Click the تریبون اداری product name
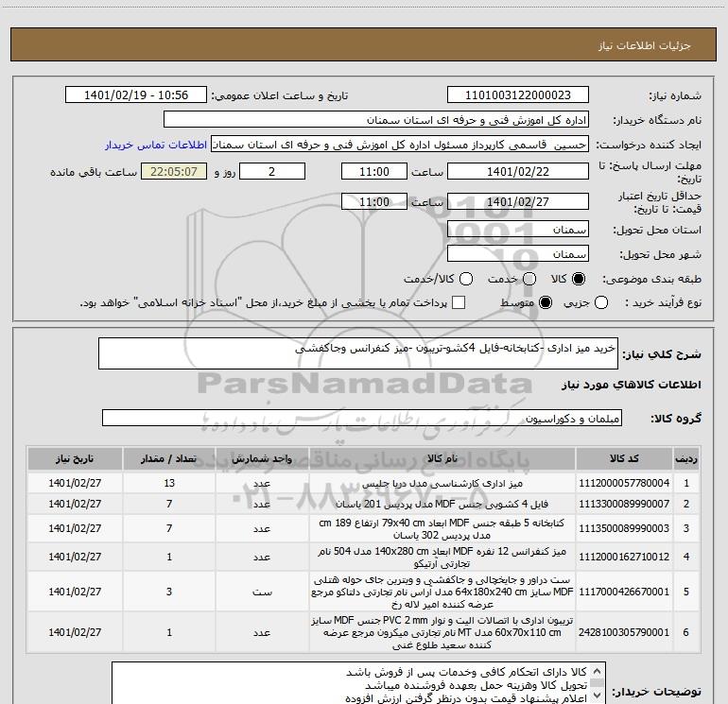 coord(442,632)
